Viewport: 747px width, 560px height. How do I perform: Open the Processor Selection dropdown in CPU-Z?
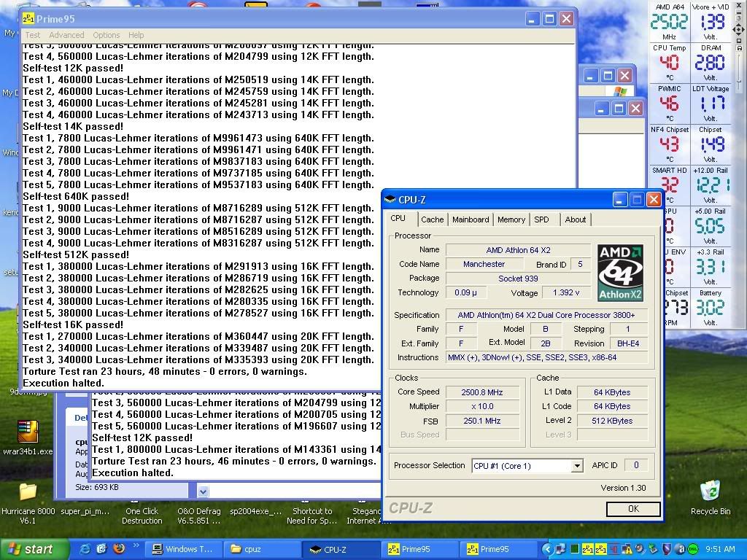click(577, 466)
